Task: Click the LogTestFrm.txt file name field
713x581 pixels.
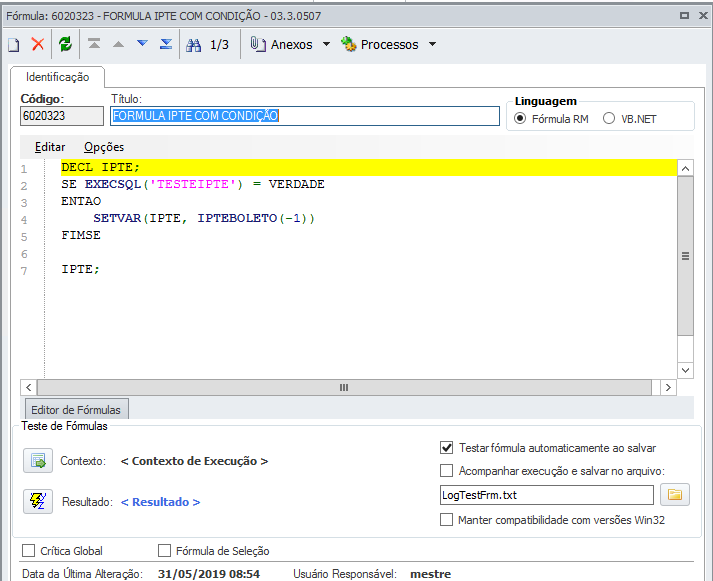Action: click(547, 495)
